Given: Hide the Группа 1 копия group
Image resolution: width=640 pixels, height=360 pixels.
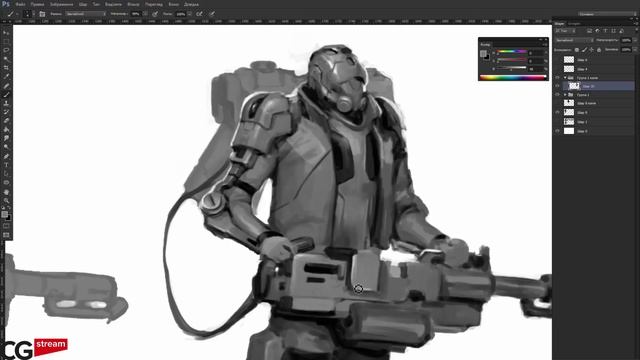Looking at the screenshot, I should point(558,78).
